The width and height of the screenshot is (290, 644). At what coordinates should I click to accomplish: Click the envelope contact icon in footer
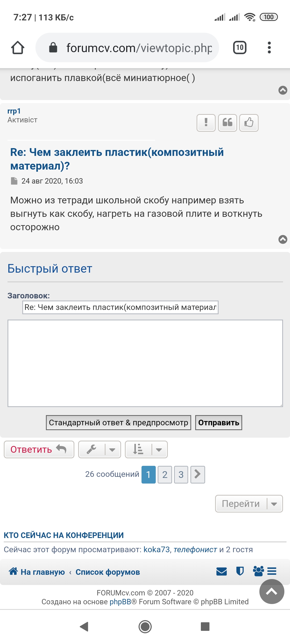222,572
